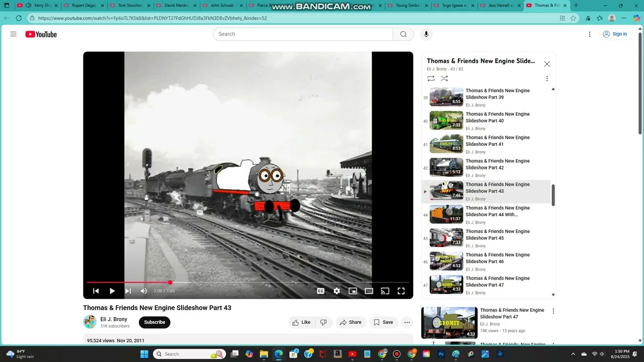Click the browser address bar URL
Viewport: 644px width, 362px height.
tap(152, 18)
